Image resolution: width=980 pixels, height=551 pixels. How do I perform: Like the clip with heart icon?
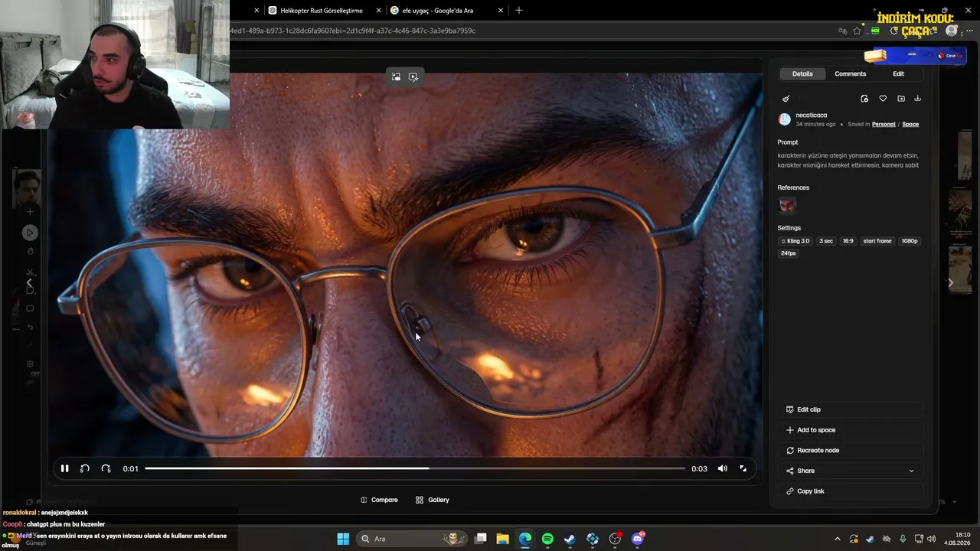[x=883, y=99]
